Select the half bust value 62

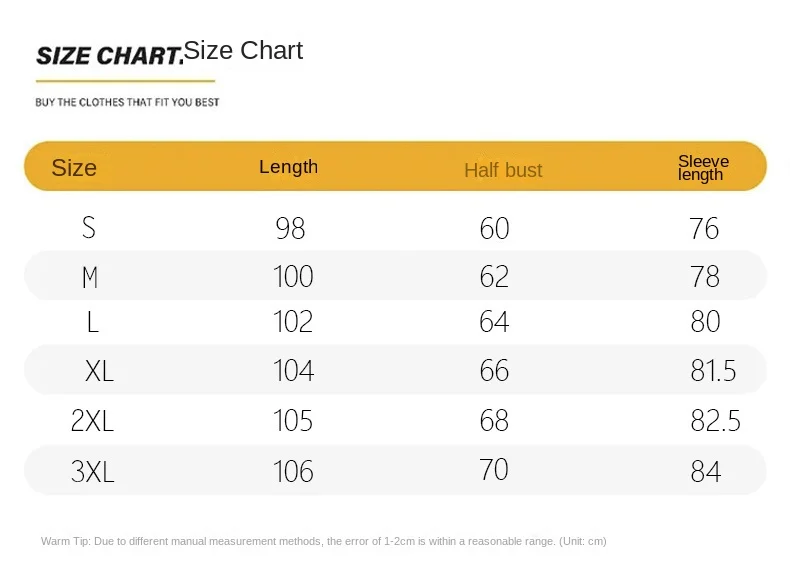(494, 276)
